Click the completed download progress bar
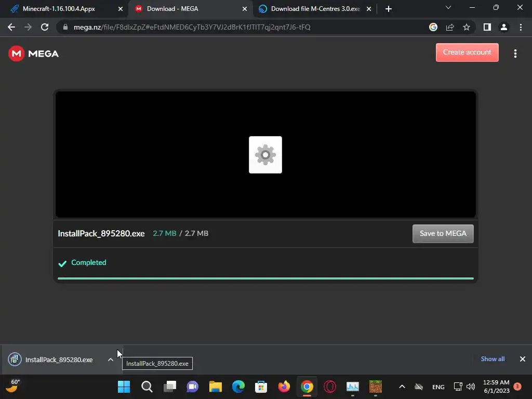The width and height of the screenshot is (532, 399). (x=265, y=278)
